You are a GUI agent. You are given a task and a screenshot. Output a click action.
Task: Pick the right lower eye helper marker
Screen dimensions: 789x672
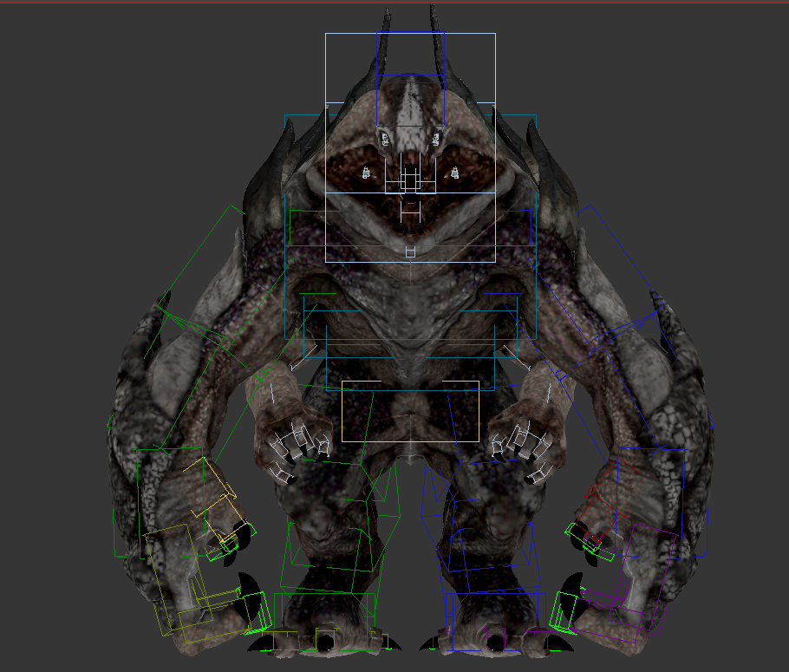click(454, 174)
